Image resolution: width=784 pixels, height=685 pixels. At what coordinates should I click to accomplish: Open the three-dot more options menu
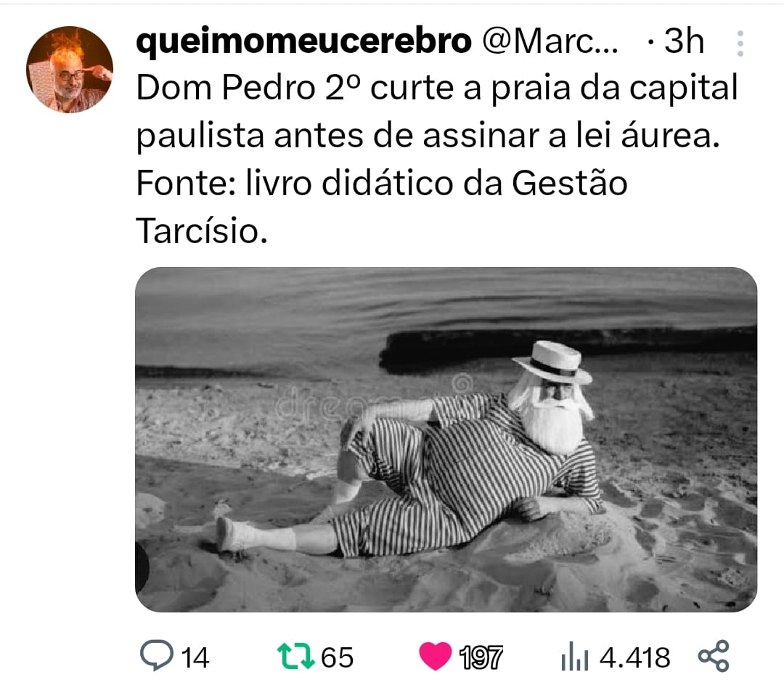point(740,44)
